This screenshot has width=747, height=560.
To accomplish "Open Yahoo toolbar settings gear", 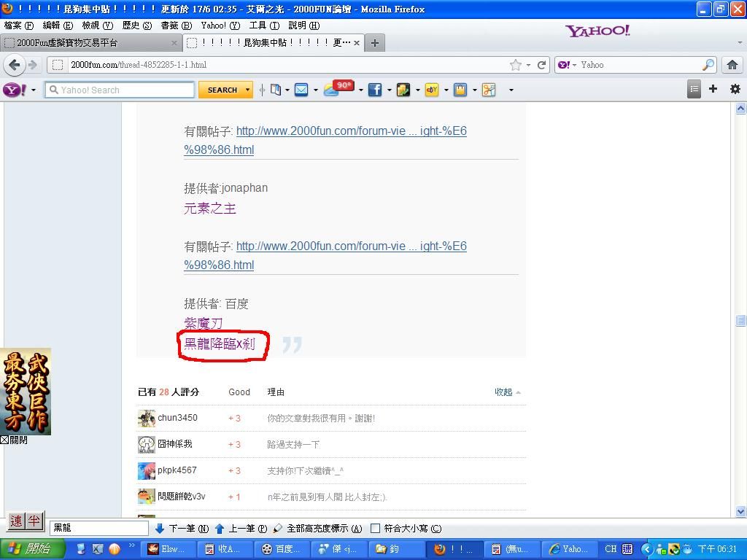I will tap(735, 89).
